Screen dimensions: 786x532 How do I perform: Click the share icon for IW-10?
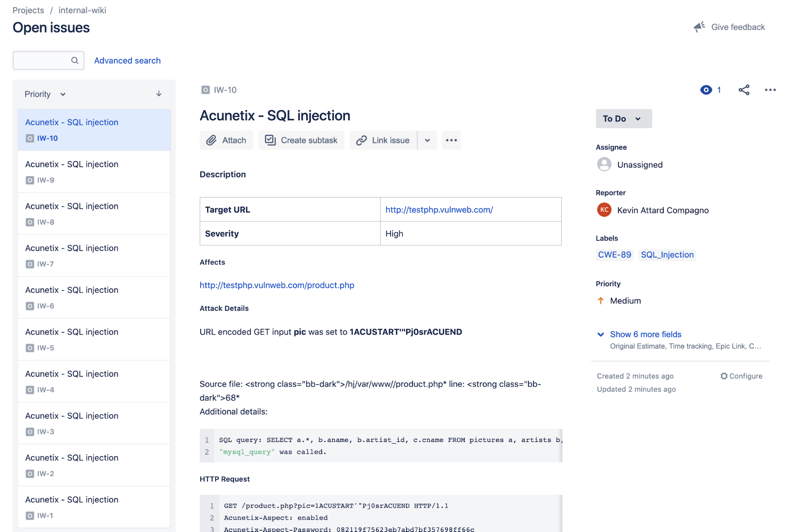pyautogui.click(x=744, y=90)
